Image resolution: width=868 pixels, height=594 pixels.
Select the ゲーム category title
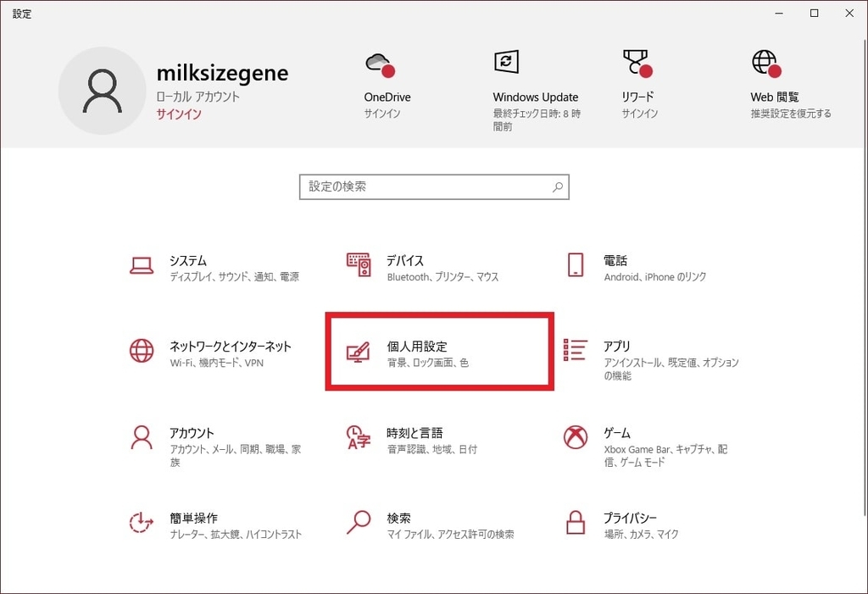[x=617, y=433]
